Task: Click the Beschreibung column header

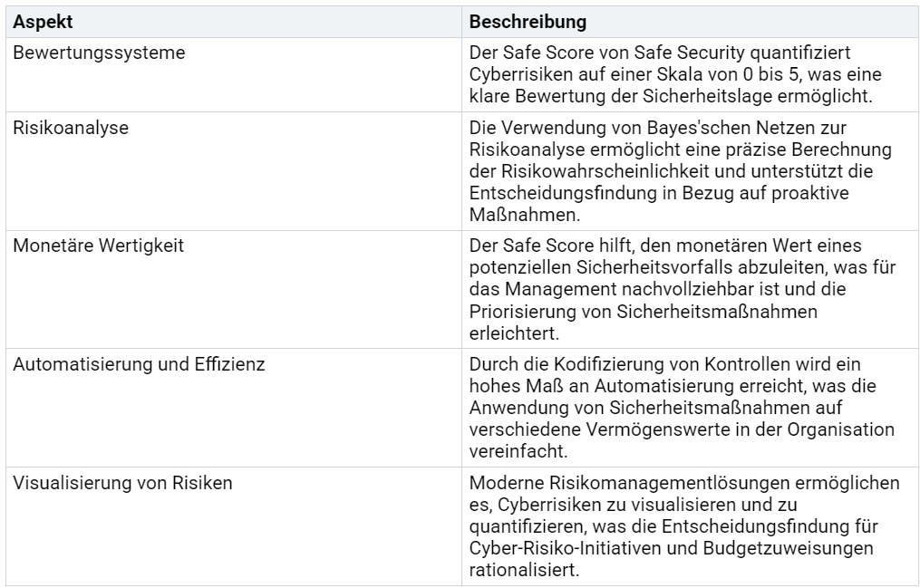Action: pyautogui.click(x=528, y=20)
